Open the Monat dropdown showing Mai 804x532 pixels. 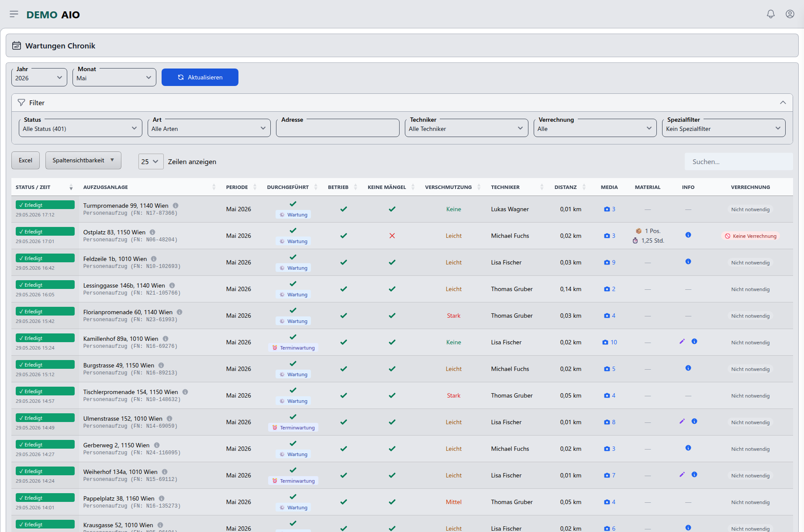point(114,78)
